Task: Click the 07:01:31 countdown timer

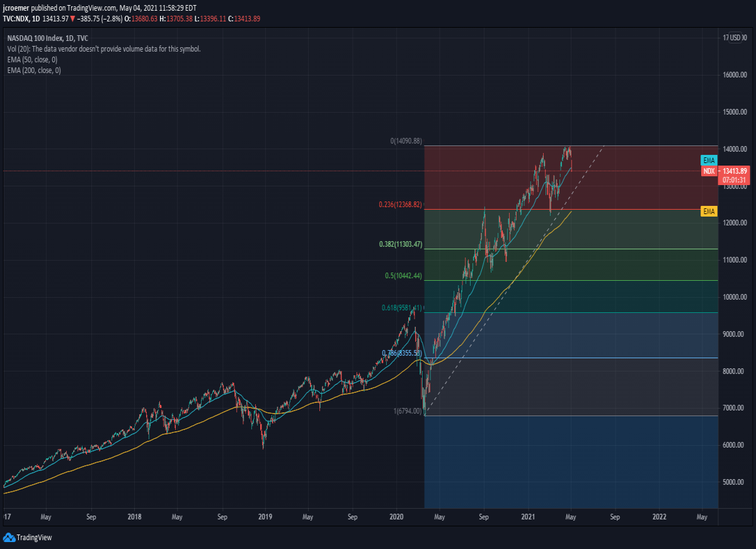Action: point(735,179)
